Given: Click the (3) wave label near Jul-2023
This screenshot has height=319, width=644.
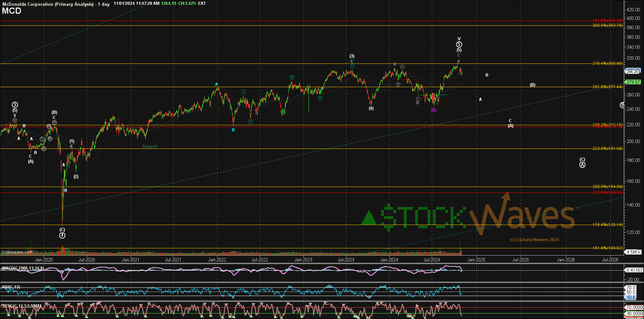Looking at the screenshot, I should click(x=352, y=56).
